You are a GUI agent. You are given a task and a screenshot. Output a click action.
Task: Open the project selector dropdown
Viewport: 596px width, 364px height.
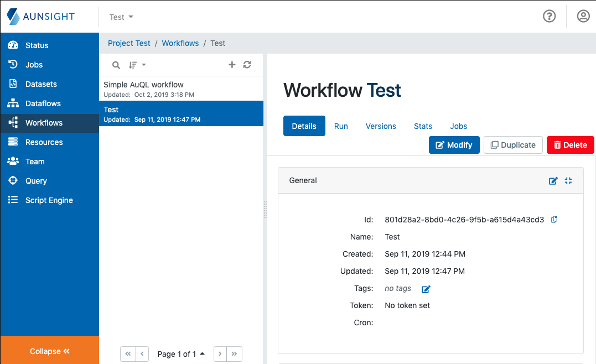tap(121, 17)
